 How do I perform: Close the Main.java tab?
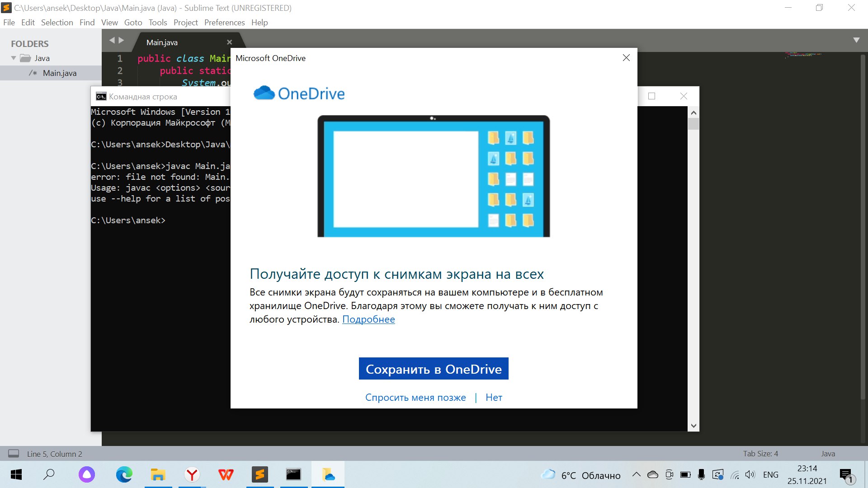tap(229, 42)
